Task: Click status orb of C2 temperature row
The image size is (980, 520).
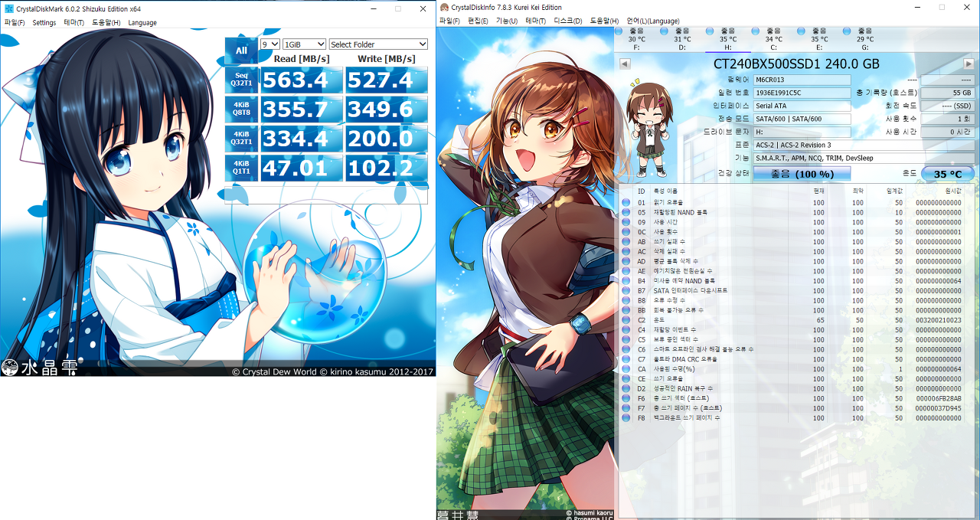Action: 626,320
